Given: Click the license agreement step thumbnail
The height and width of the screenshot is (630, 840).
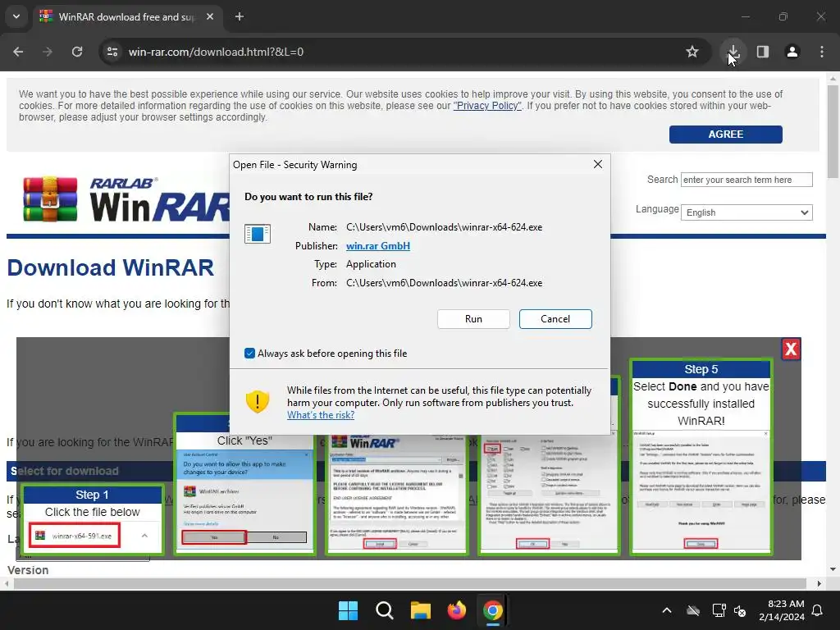Looking at the screenshot, I should pos(396,493).
